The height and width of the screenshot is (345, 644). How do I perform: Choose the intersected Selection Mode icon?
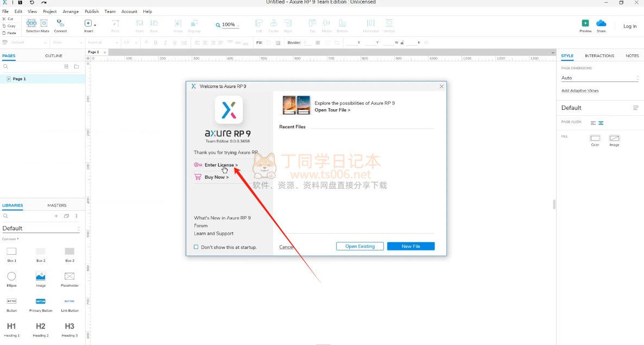pyautogui.click(x=31, y=23)
